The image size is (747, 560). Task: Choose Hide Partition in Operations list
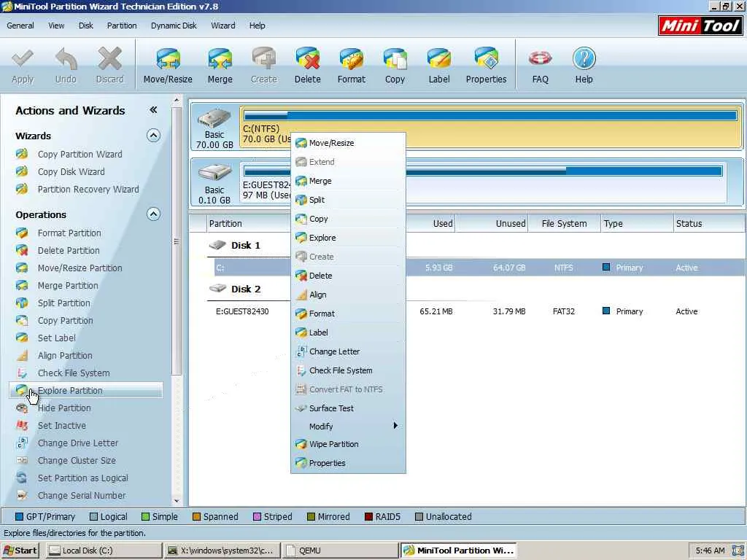pyautogui.click(x=64, y=408)
